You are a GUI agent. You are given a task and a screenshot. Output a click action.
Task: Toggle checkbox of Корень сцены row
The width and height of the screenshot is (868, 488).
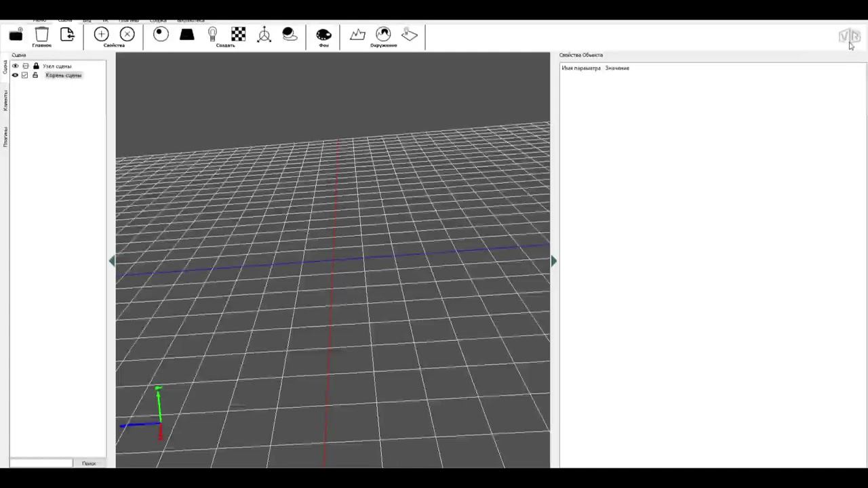click(25, 75)
